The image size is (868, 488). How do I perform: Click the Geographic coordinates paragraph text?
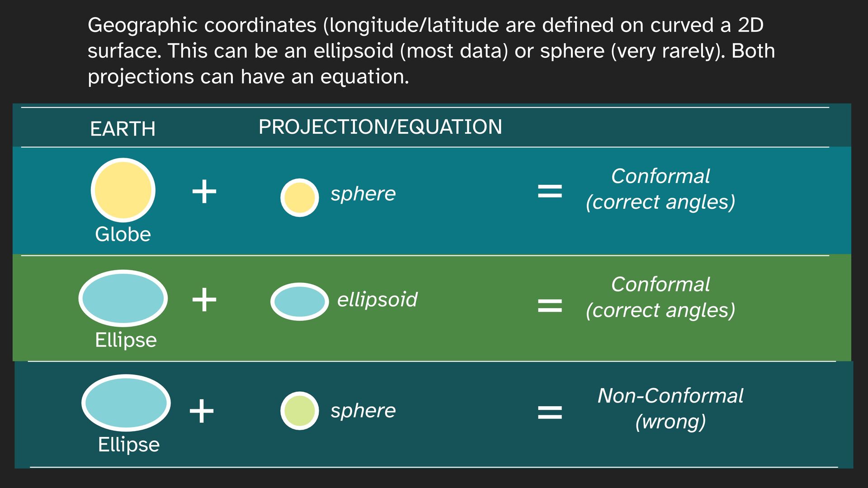tap(431, 51)
